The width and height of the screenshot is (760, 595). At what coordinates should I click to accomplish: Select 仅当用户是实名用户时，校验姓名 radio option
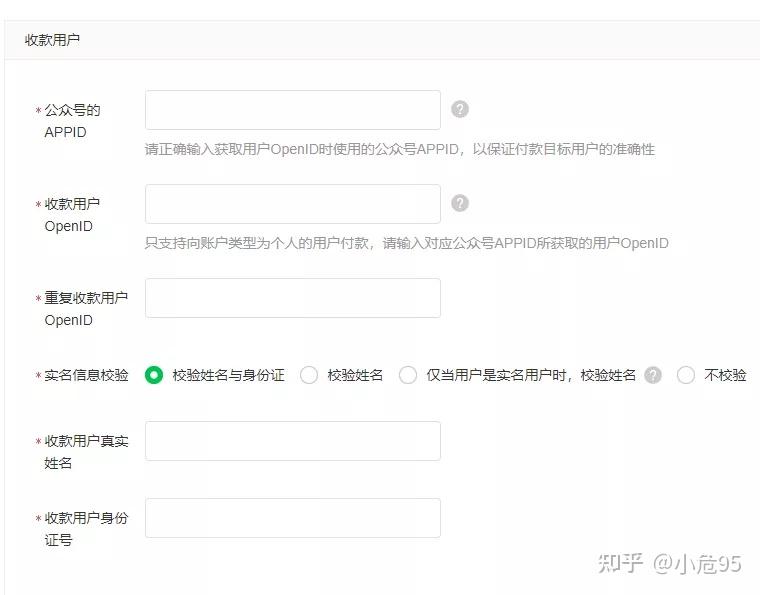(x=408, y=375)
